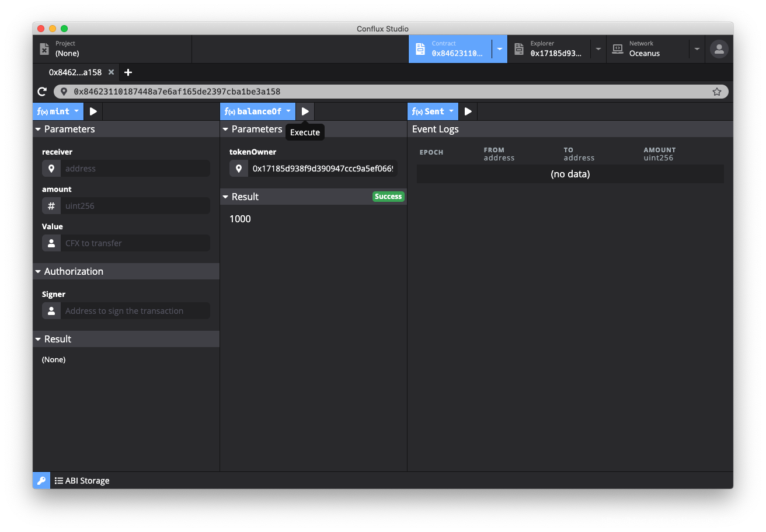Click the amount uint256 input field

(135, 206)
